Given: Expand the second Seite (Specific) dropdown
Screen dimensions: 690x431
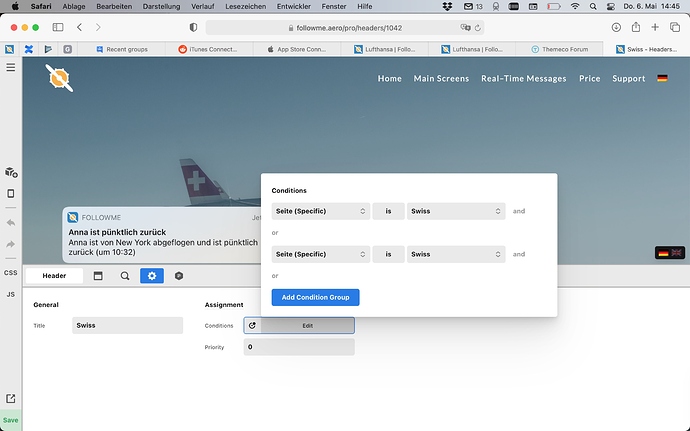Looking at the screenshot, I should pyautogui.click(x=320, y=254).
